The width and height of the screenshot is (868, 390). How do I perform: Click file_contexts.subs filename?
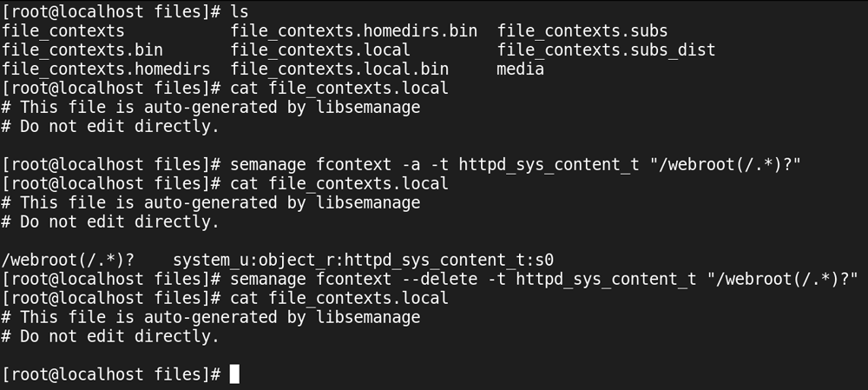tap(582, 30)
